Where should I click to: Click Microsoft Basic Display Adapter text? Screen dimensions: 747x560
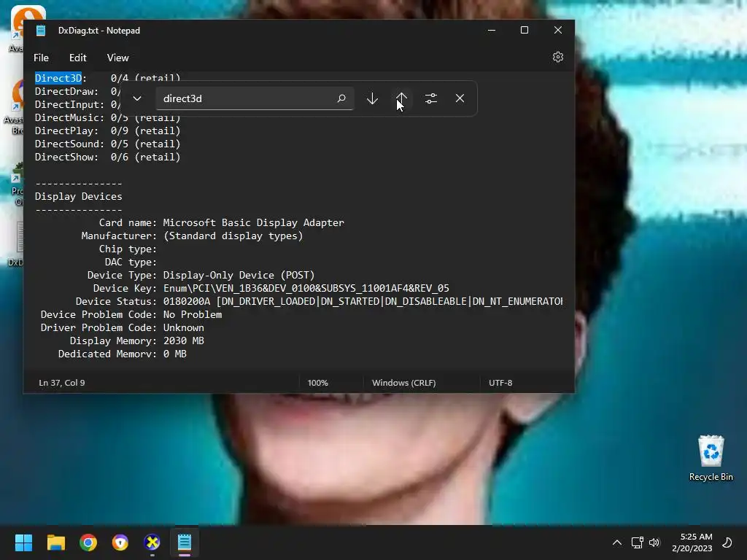point(253,222)
